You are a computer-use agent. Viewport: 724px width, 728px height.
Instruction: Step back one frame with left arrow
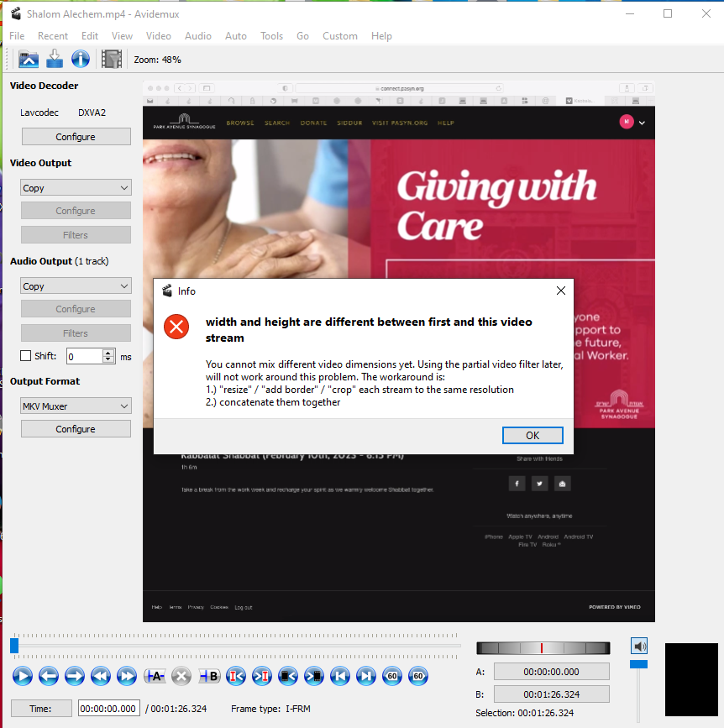[x=49, y=676]
